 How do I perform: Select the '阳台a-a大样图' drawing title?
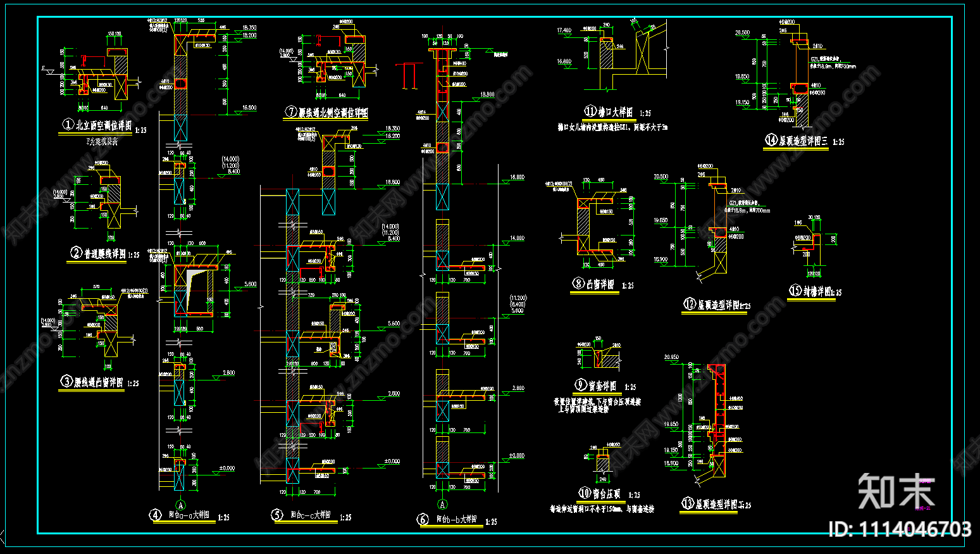coord(189,515)
